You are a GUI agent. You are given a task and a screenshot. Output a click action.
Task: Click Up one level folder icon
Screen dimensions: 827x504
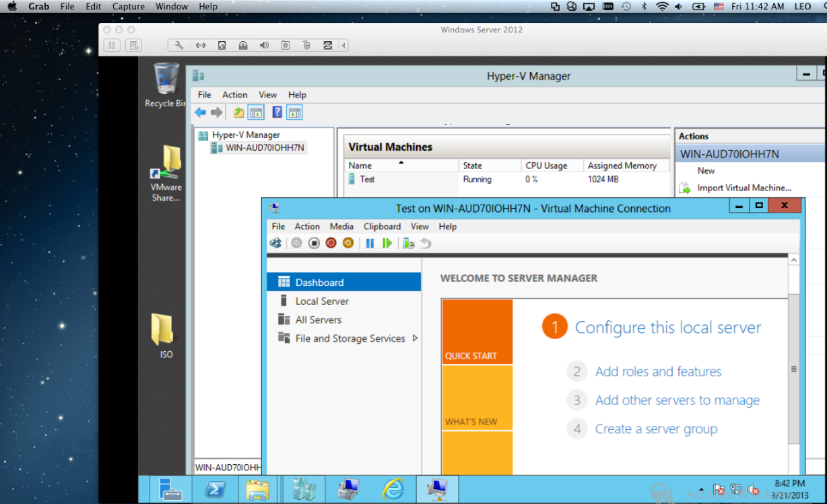(x=238, y=112)
